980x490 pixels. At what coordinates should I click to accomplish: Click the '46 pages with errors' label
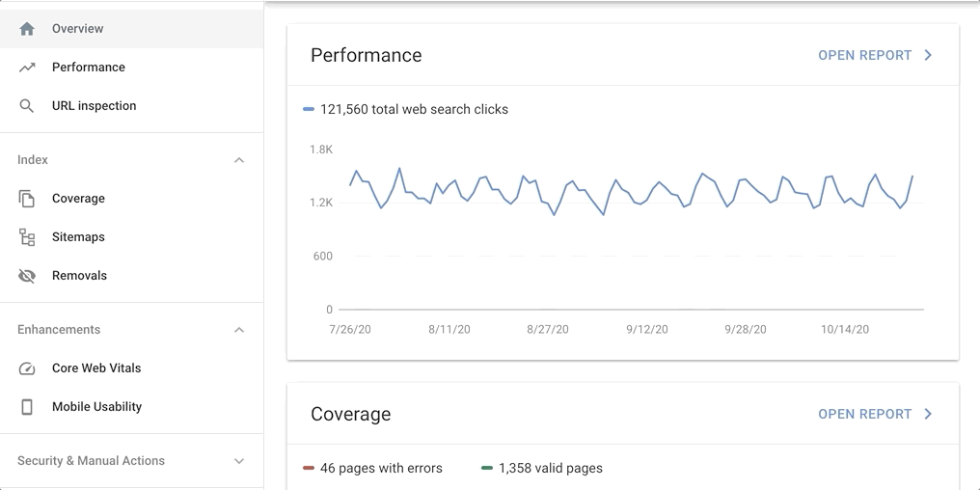(x=381, y=468)
